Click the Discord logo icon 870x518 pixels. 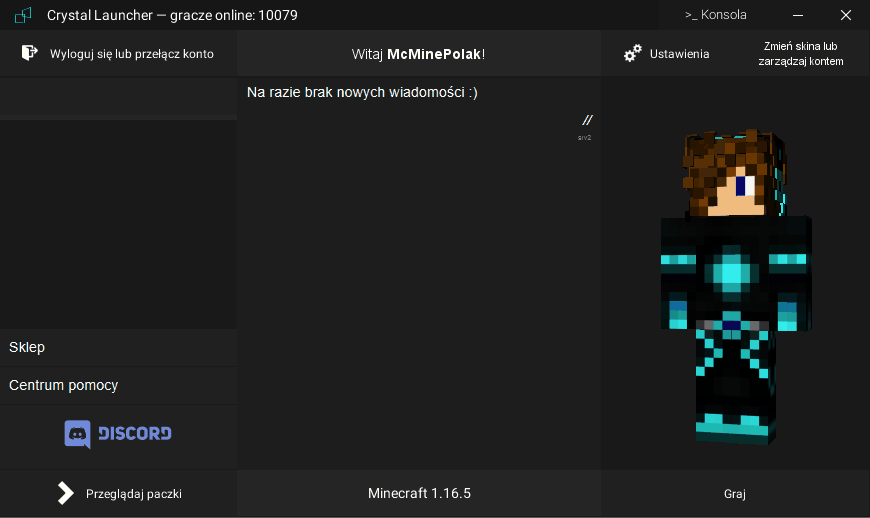coord(78,433)
